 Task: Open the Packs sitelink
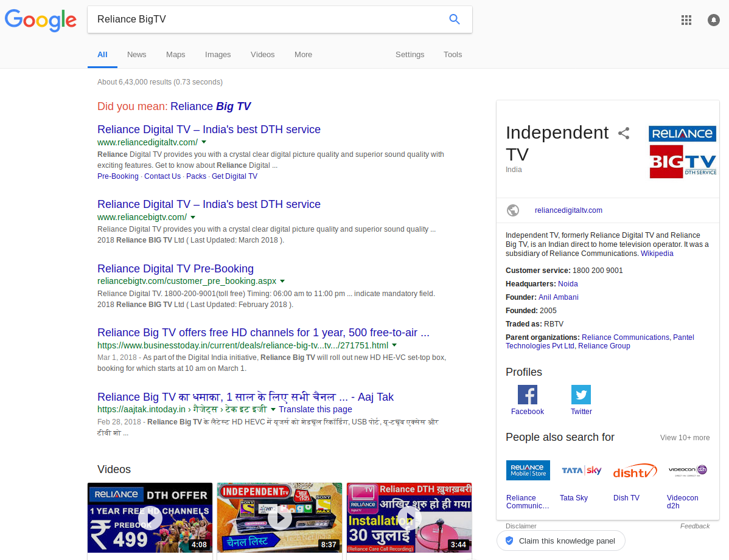click(196, 176)
